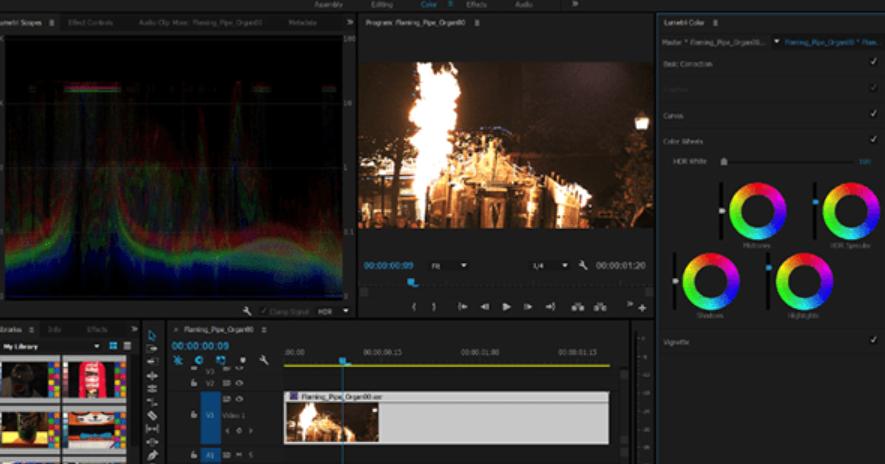The height and width of the screenshot is (464, 885).
Task: Switch Libraries to thumbnail grid view
Action: tap(113, 345)
